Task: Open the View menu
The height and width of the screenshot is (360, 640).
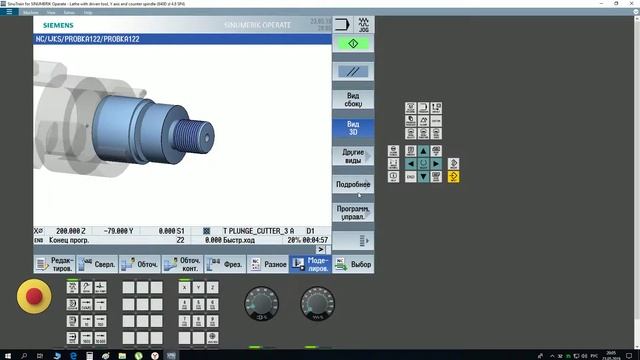Action: pyautogui.click(x=51, y=13)
